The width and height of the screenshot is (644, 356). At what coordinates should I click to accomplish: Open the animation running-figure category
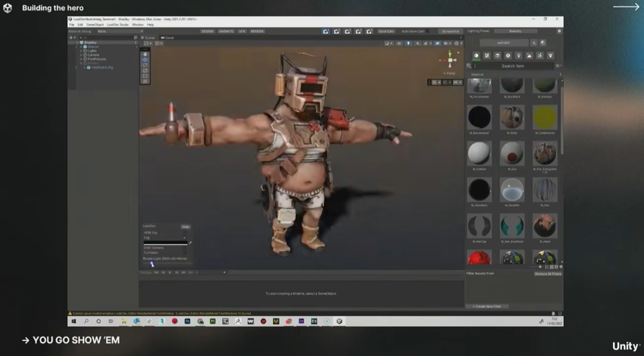540,55
